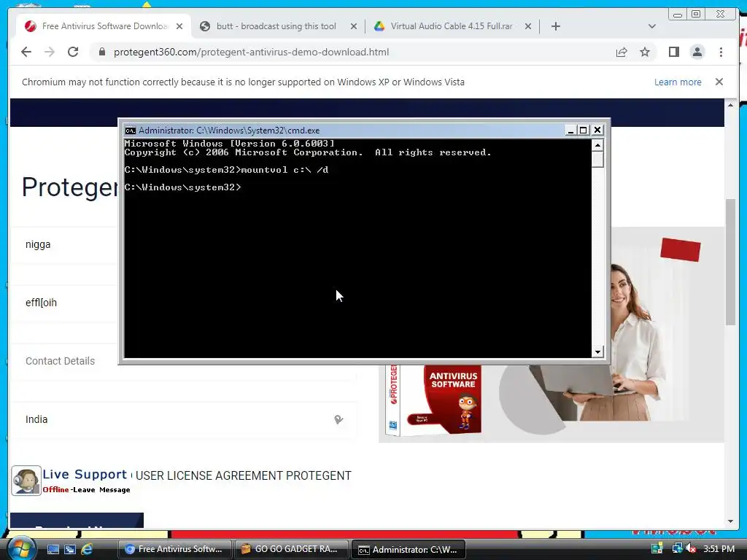Click USER LICENSE AGREEMENT PROTEGENT text
747x560 pixels.
pos(244,475)
